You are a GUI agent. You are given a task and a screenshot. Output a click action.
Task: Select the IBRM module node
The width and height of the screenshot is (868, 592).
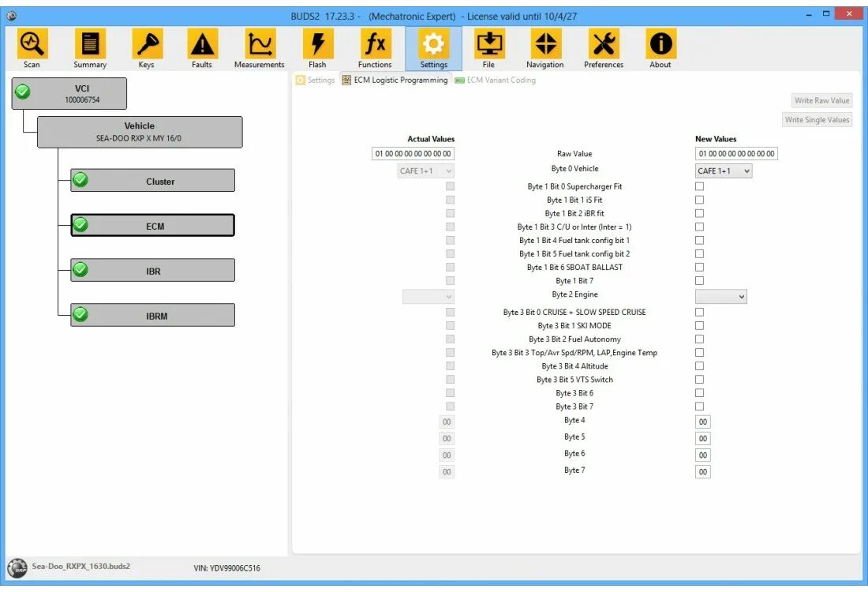(x=153, y=315)
